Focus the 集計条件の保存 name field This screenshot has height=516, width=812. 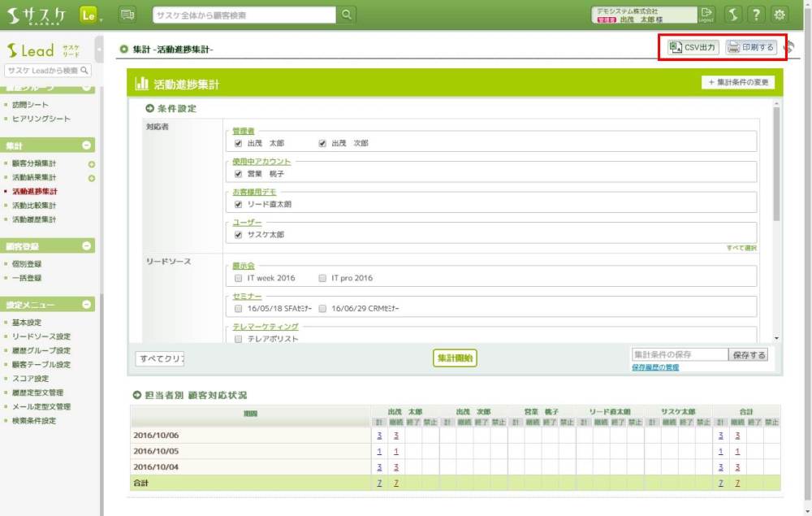coord(679,355)
